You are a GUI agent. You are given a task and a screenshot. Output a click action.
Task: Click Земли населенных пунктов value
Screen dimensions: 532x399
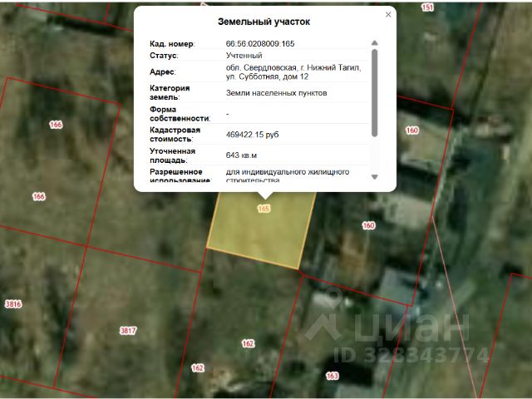(x=276, y=93)
